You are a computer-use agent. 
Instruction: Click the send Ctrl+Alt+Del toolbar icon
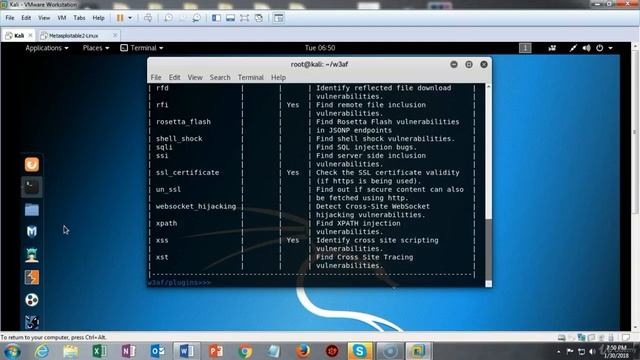(x=148, y=18)
